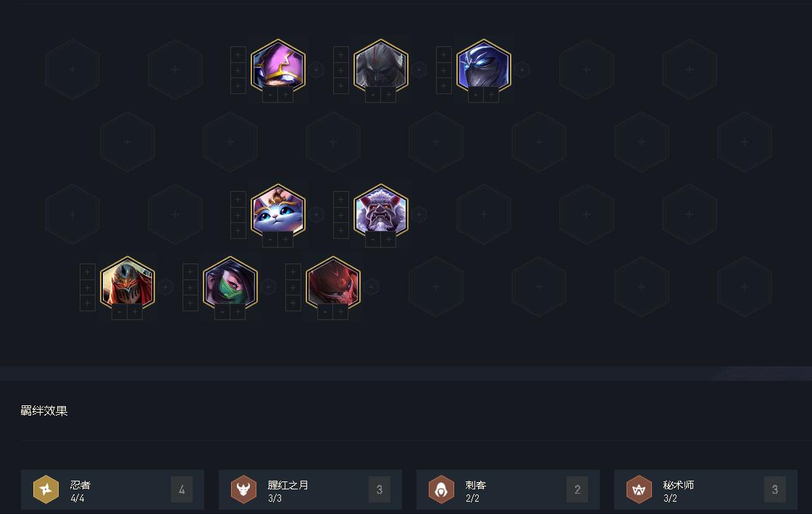Click empty hexagon slot at top-left of board
Screen dimensions: 812x514
72,69
